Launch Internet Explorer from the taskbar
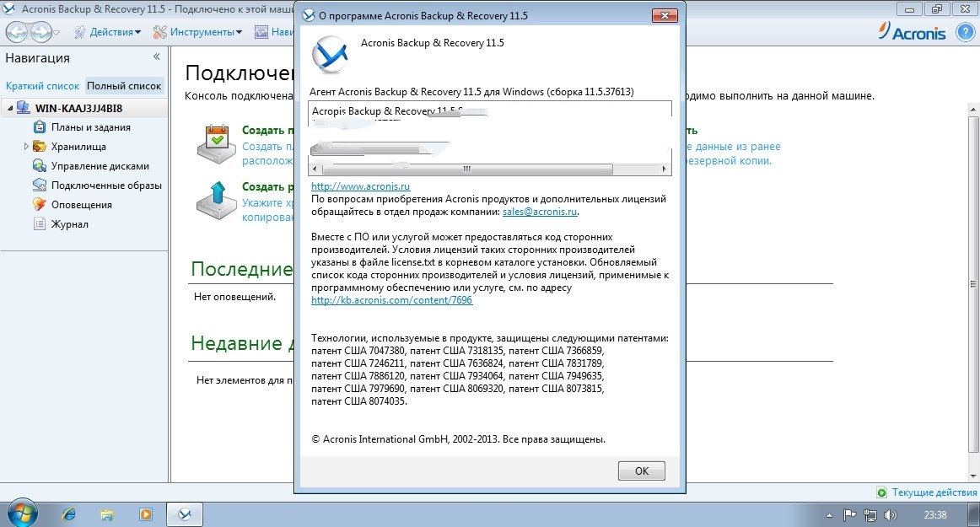This screenshot has height=527, width=980. point(69,514)
